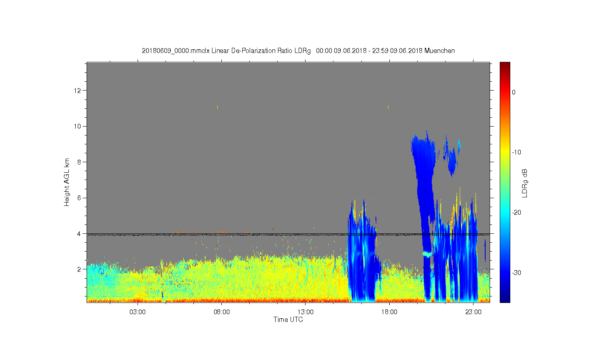Image resolution: width=607 pixels, height=364 pixels.
Task: Click the tall blue cloud column near 9 km
Action: [424, 194]
